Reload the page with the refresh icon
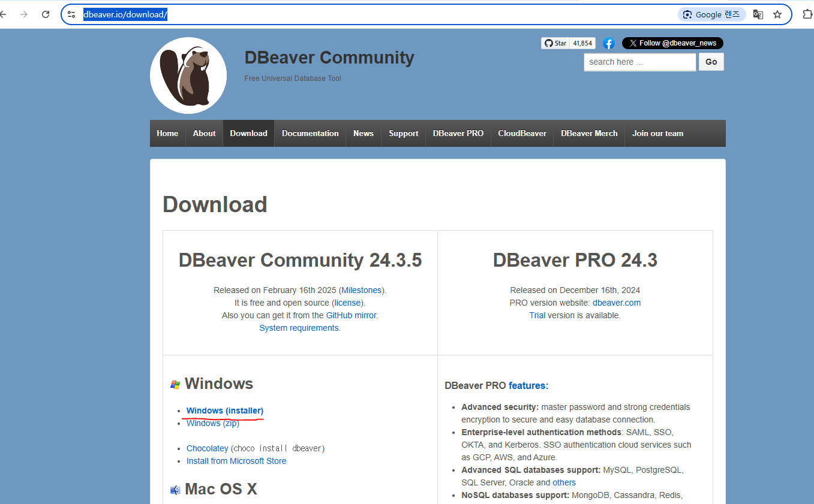 pyautogui.click(x=46, y=14)
